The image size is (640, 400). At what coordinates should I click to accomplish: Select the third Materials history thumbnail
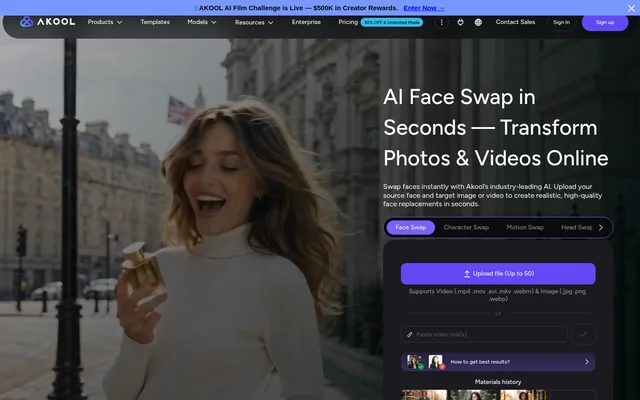click(x=523, y=395)
